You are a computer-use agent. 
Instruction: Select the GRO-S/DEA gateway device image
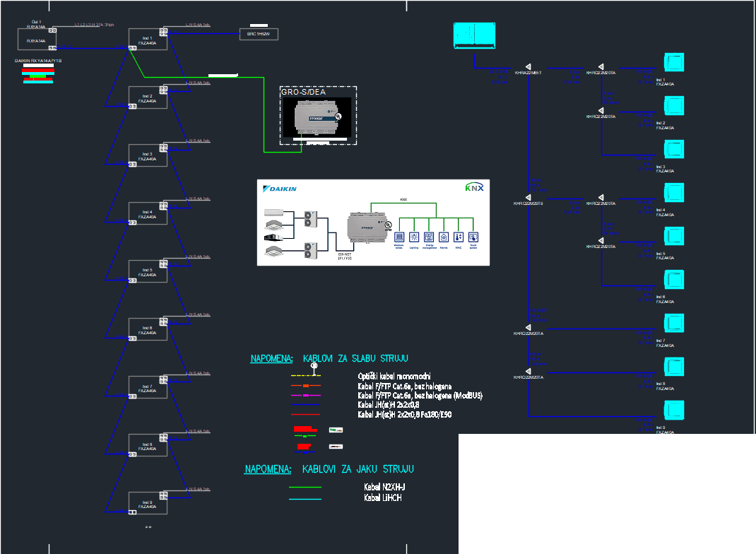pyautogui.click(x=315, y=116)
